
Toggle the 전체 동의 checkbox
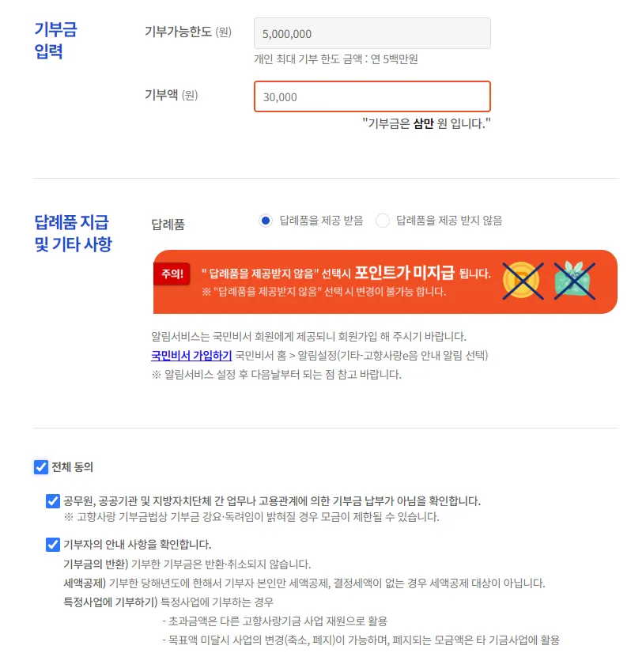(x=41, y=467)
